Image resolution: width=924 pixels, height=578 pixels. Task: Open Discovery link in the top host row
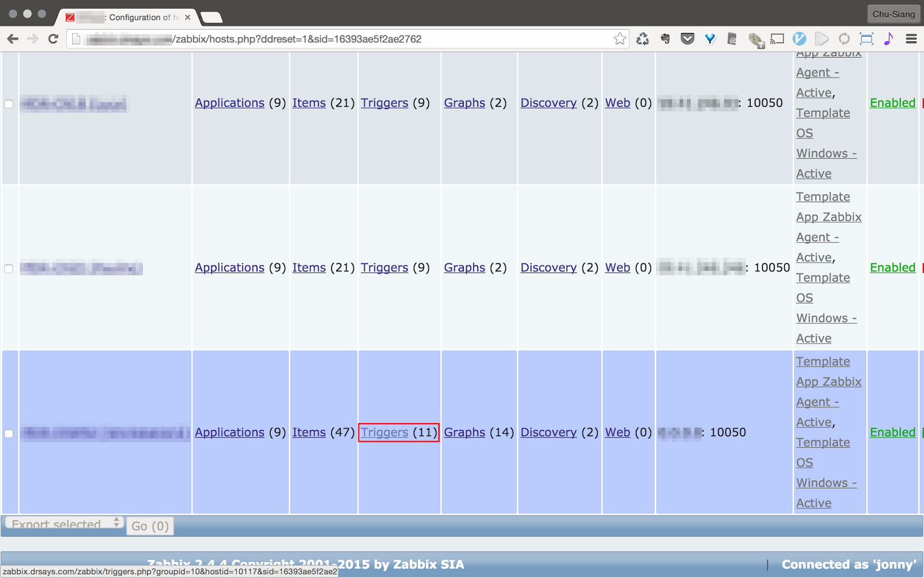[549, 103]
